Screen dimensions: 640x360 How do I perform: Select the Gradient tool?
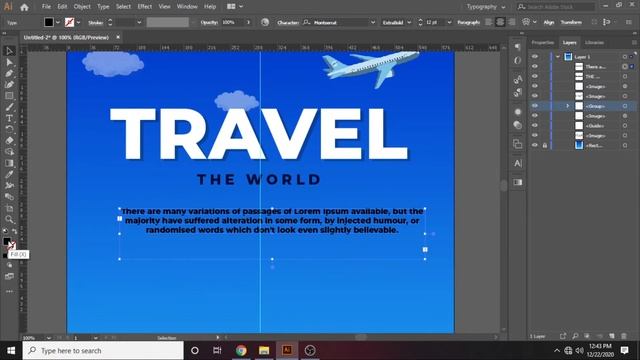coord(9,163)
